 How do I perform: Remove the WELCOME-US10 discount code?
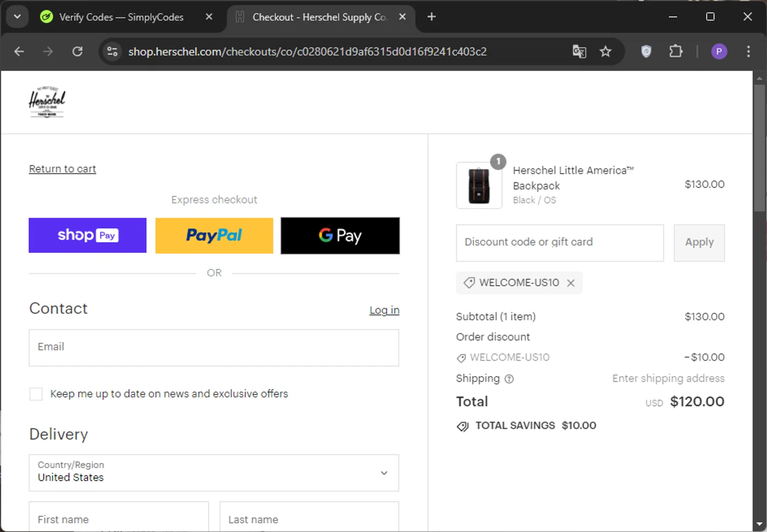(x=571, y=283)
